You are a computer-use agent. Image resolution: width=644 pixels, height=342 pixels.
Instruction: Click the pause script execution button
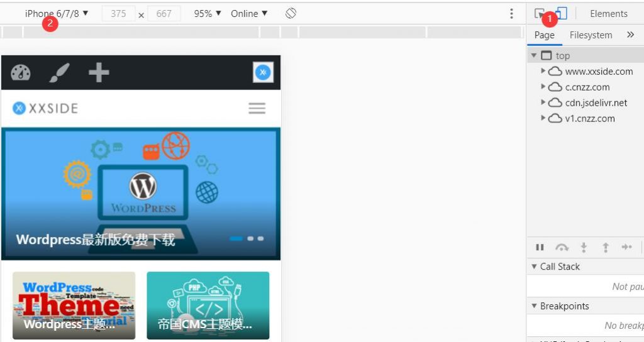[540, 247]
